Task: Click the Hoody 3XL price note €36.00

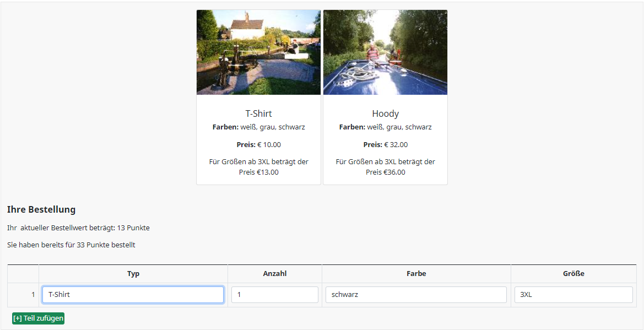Action: 385,167
